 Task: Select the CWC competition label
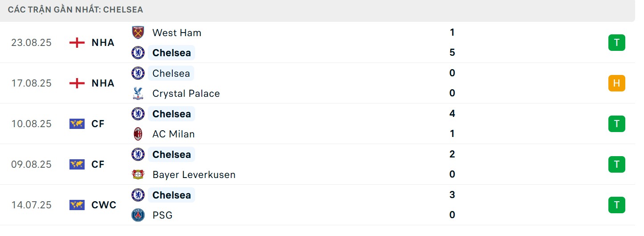click(x=104, y=205)
